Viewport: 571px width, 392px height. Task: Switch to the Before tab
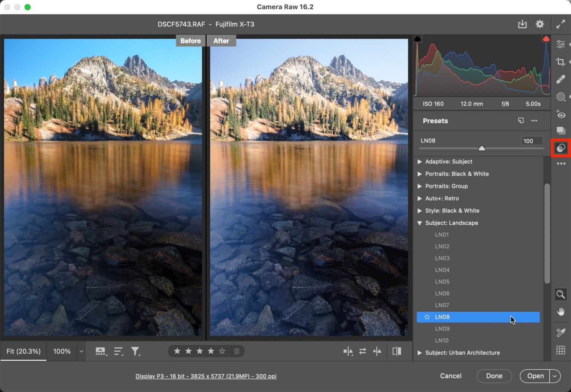190,41
